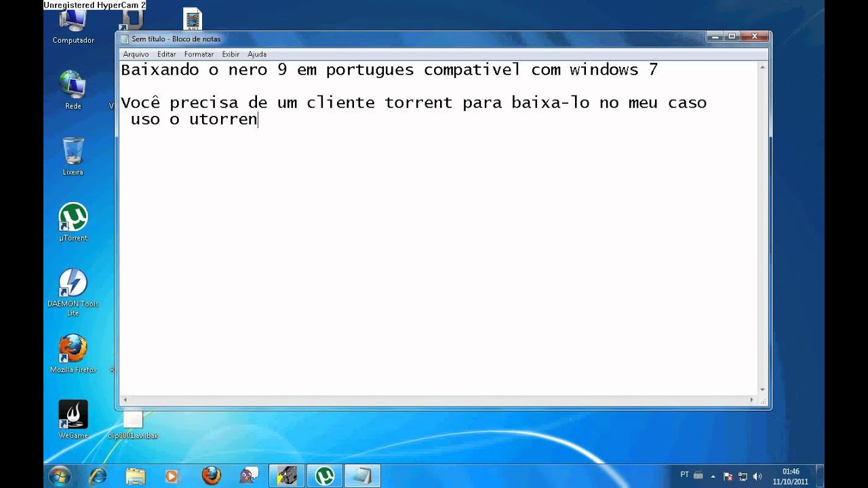Viewport: 868px width, 488px height.
Task: Click the vertical scrollbar down arrow
Action: click(x=763, y=390)
